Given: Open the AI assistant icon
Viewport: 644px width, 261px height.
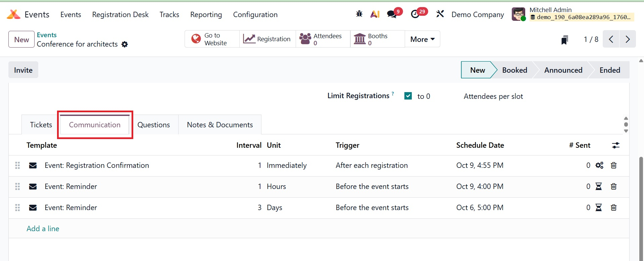Looking at the screenshot, I should (x=375, y=14).
